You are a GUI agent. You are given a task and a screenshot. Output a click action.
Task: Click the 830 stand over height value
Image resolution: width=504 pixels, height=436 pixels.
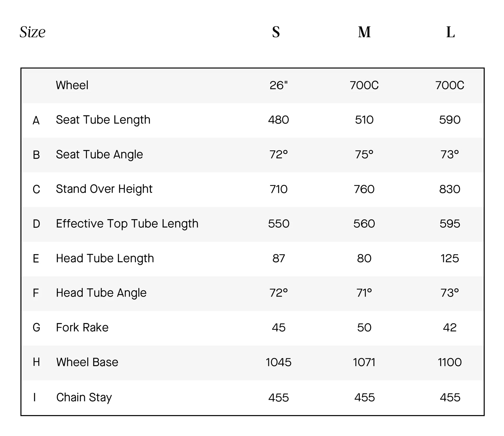[x=450, y=189]
